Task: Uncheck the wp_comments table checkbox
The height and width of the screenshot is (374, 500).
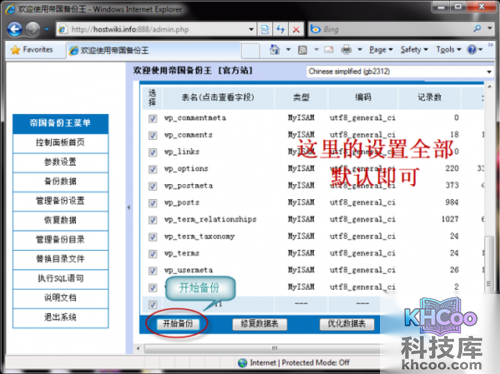Action: click(153, 135)
